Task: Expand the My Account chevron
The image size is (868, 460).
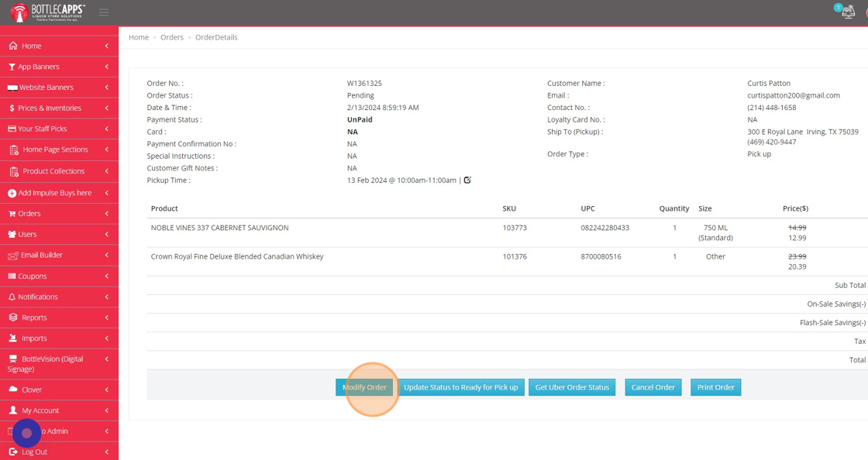Action: point(106,410)
